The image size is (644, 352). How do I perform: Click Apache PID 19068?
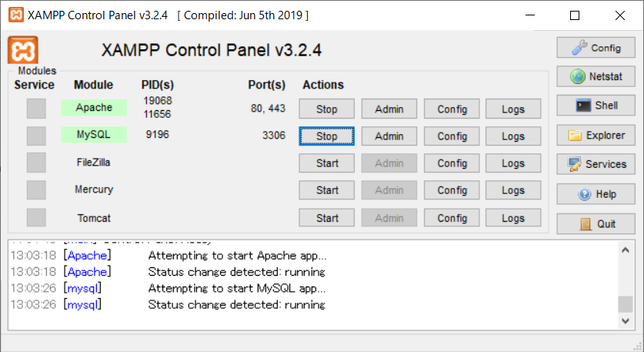[158, 101]
